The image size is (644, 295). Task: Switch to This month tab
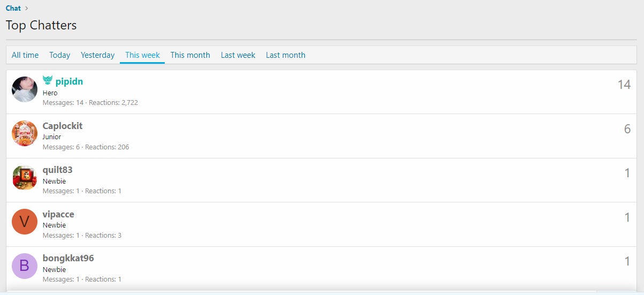[x=190, y=55]
